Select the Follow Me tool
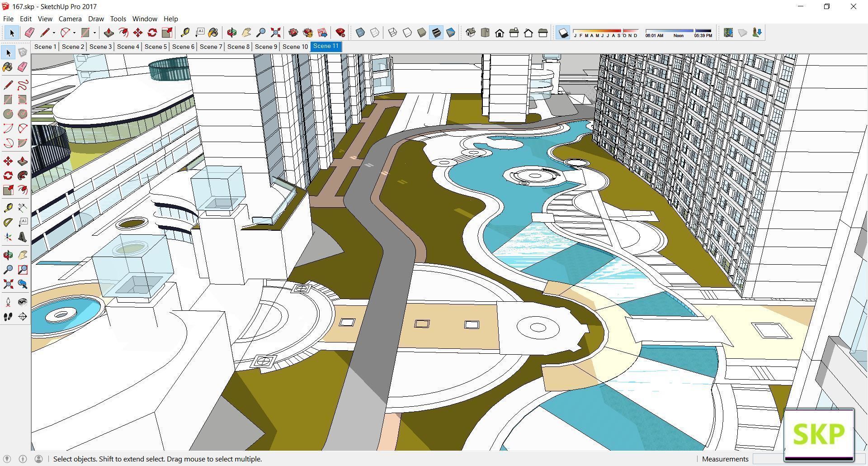This screenshot has height=466, width=868. (x=22, y=176)
